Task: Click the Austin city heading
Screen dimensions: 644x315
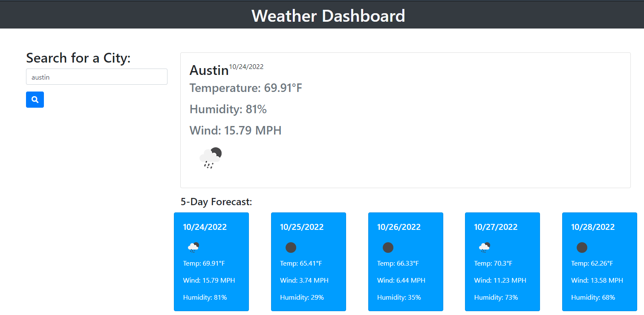Action: [209, 70]
